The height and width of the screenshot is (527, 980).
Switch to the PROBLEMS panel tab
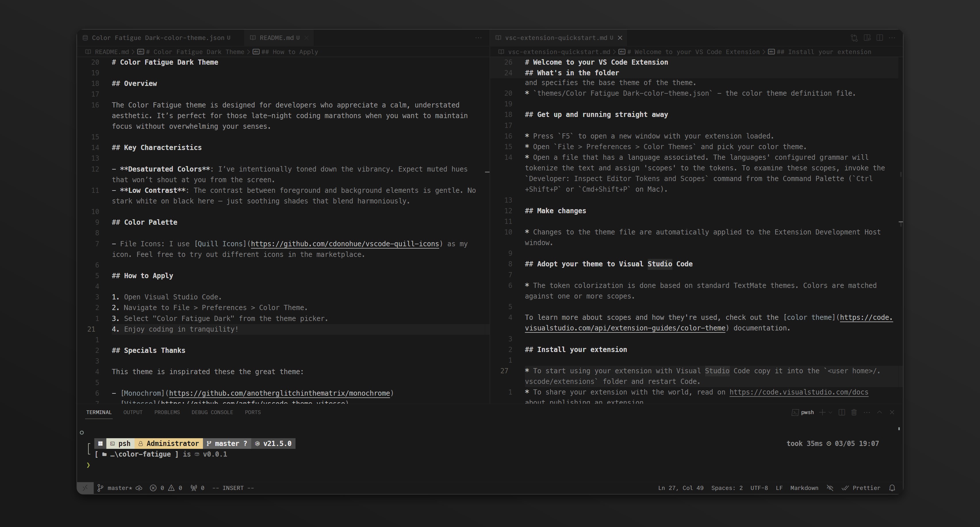167,412
